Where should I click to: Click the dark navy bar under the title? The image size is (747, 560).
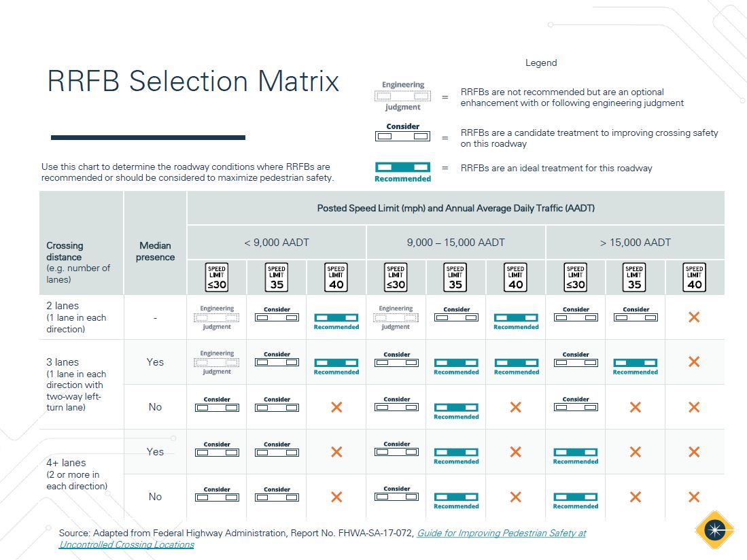[147, 138]
